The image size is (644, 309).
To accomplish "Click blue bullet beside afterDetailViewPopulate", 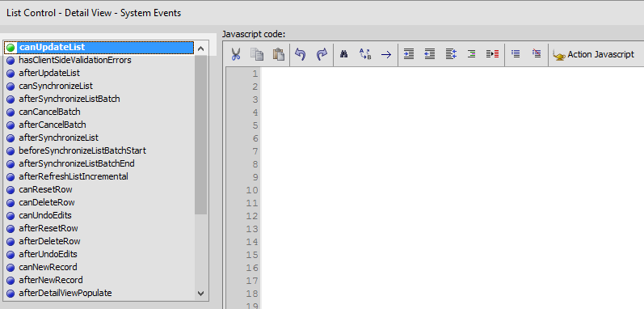I will coord(11,294).
